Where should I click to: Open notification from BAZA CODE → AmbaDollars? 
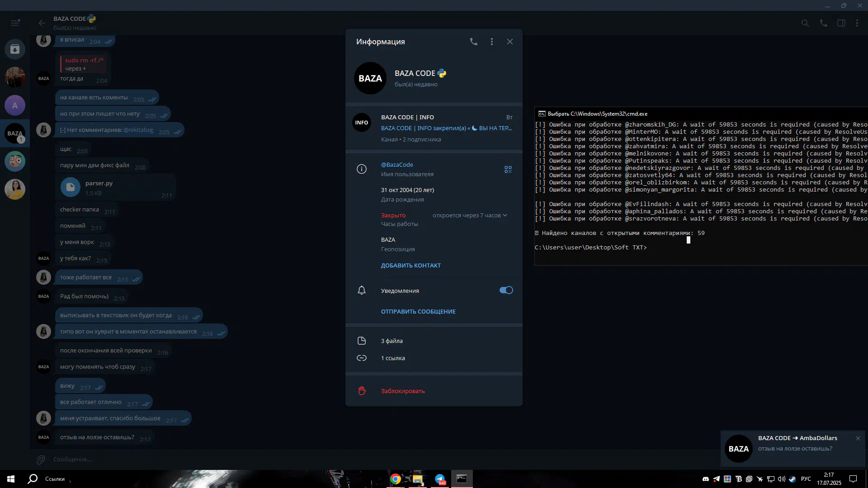pos(793,448)
